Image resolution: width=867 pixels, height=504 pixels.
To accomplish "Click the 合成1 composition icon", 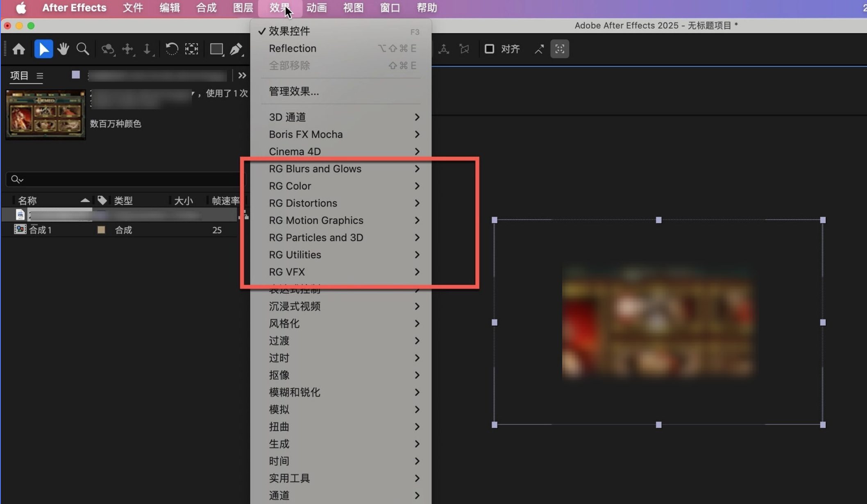I will (20, 229).
